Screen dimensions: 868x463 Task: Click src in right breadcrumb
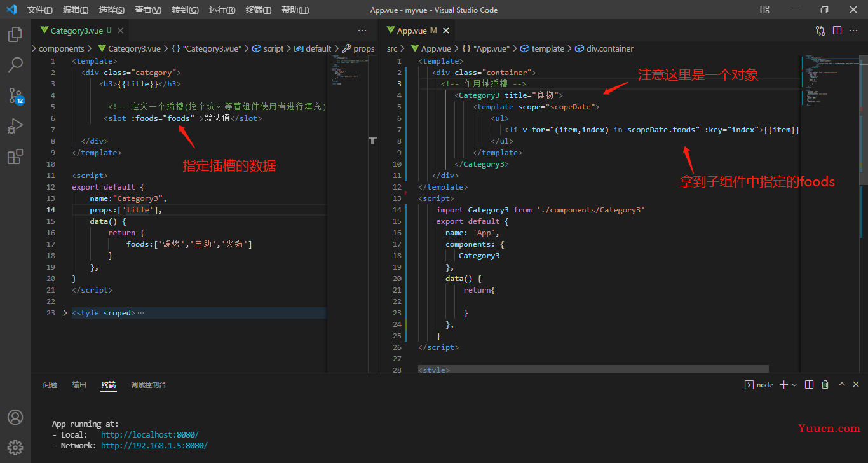click(392, 48)
